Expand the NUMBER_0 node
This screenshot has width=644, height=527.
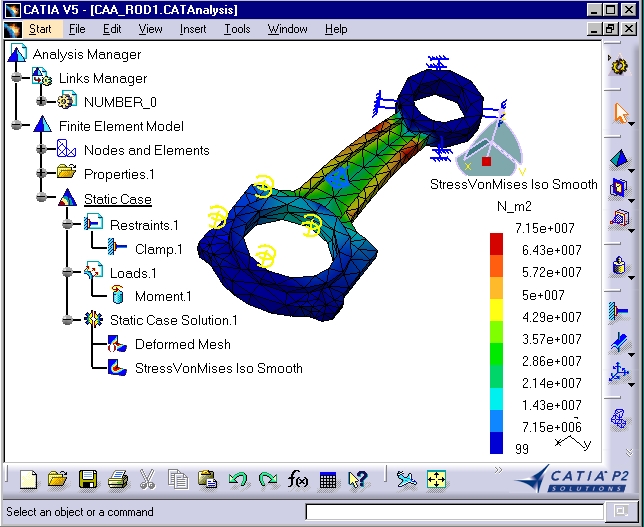pos(41,101)
